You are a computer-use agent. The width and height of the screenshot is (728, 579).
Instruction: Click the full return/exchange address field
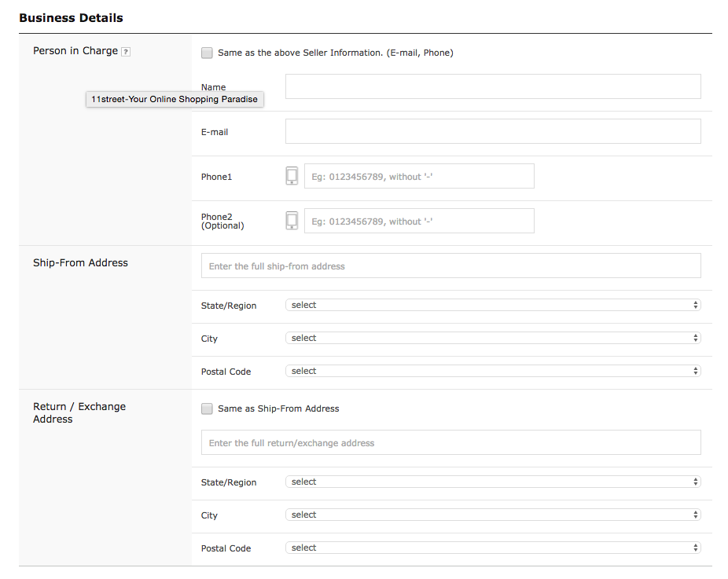coord(450,442)
